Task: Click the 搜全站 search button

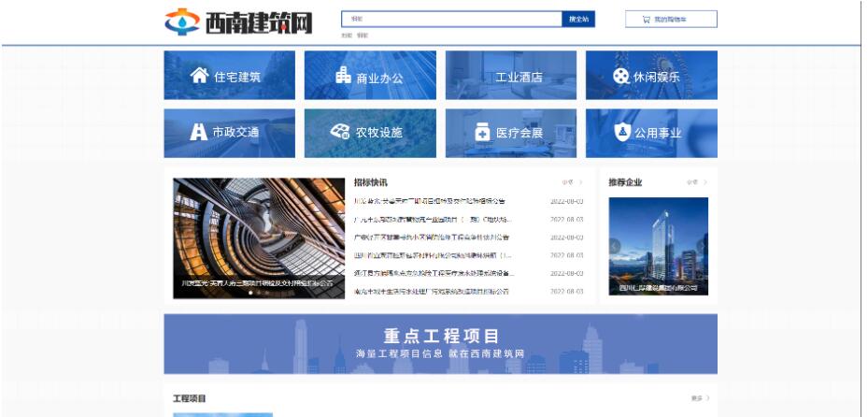Action: click(x=578, y=19)
